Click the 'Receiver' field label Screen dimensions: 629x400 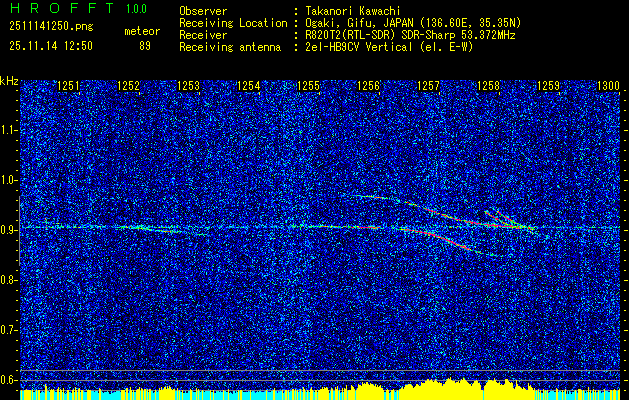tap(203, 35)
